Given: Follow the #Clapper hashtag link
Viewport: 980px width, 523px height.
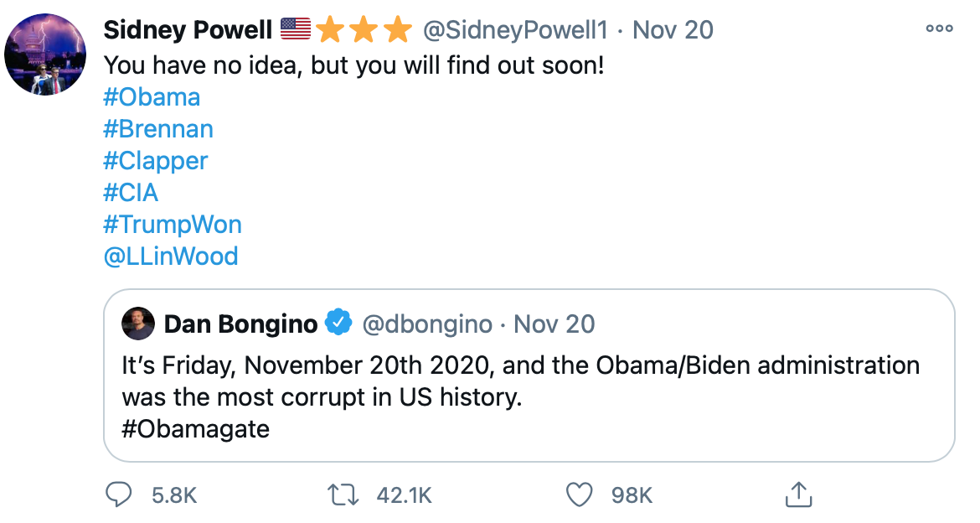Looking at the screenshot, I should pos(155,161).
